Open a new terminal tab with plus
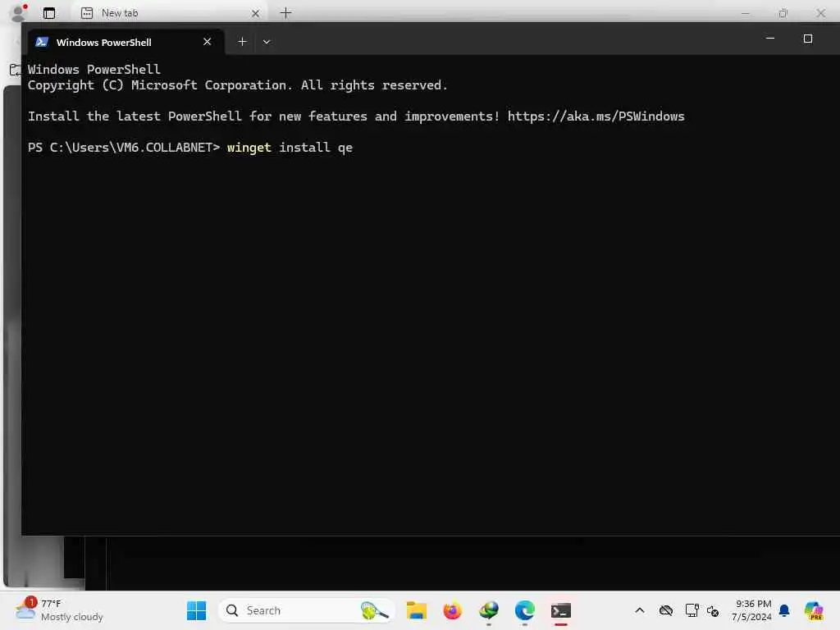Viewport: 840px width, 630px height. click(x=242, y=42)
